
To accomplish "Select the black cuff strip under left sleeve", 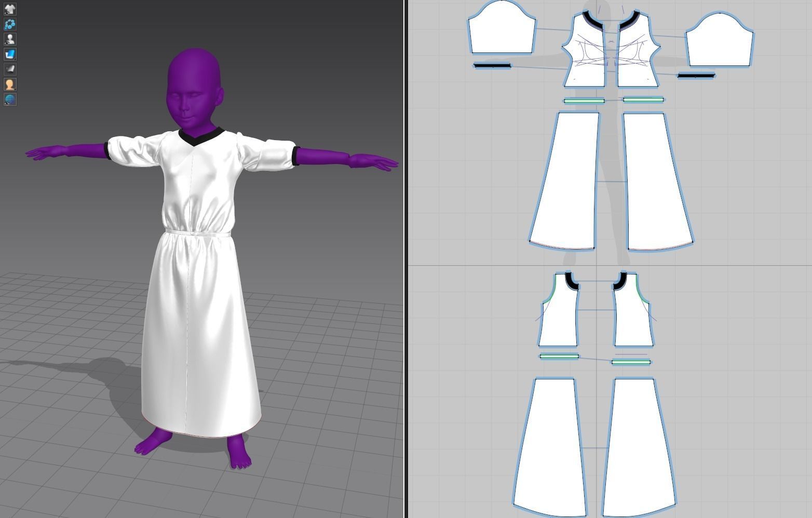I will [x=492, y=65].
